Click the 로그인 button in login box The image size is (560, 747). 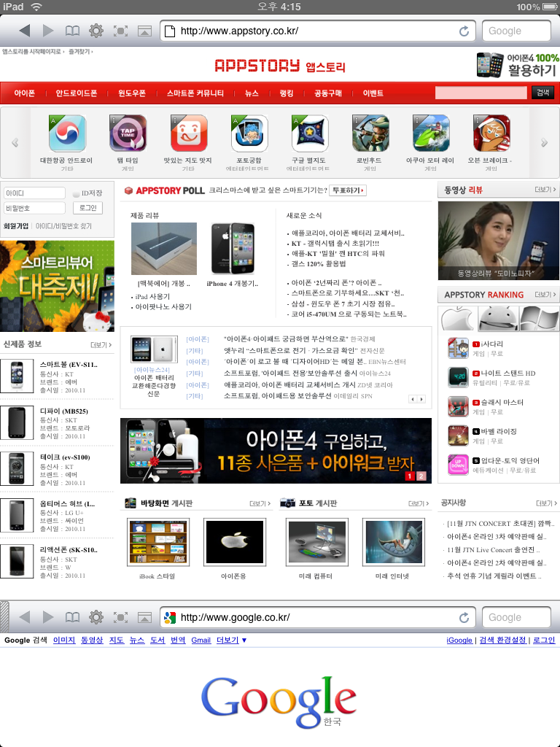(87, 208)
